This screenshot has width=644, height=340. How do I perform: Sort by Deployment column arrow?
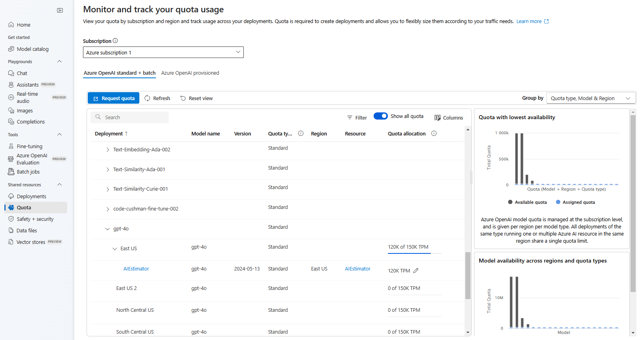point(126,133)
